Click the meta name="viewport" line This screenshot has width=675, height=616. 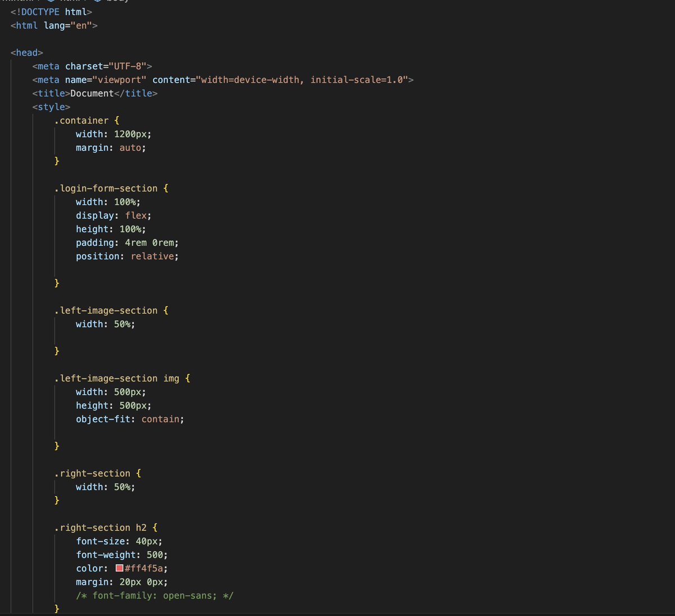(223, 79)
